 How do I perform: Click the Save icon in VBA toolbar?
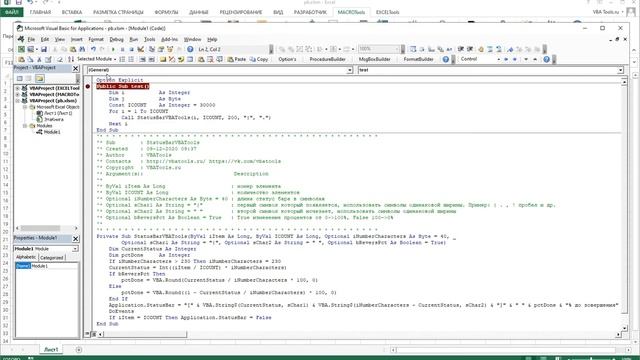click(x=44, y=49)
